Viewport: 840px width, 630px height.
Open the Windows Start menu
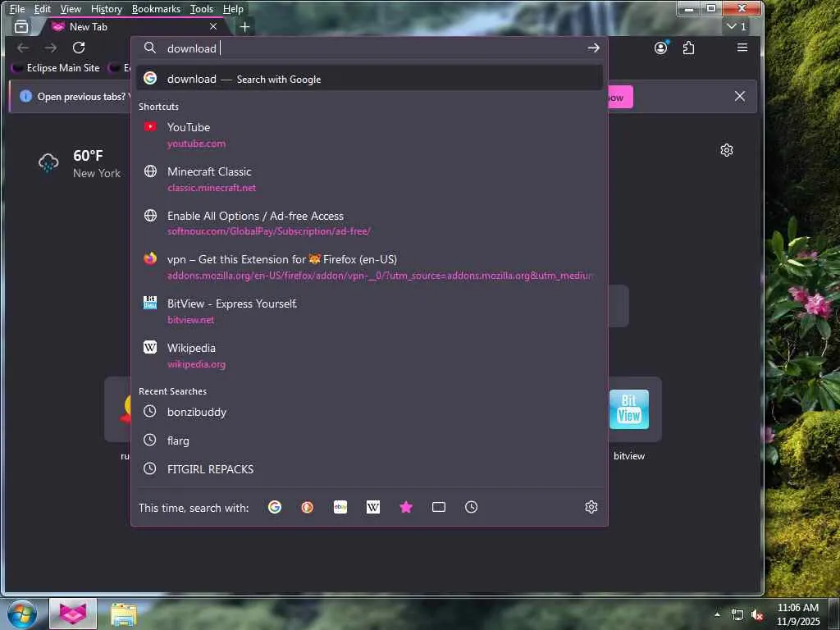22,614
